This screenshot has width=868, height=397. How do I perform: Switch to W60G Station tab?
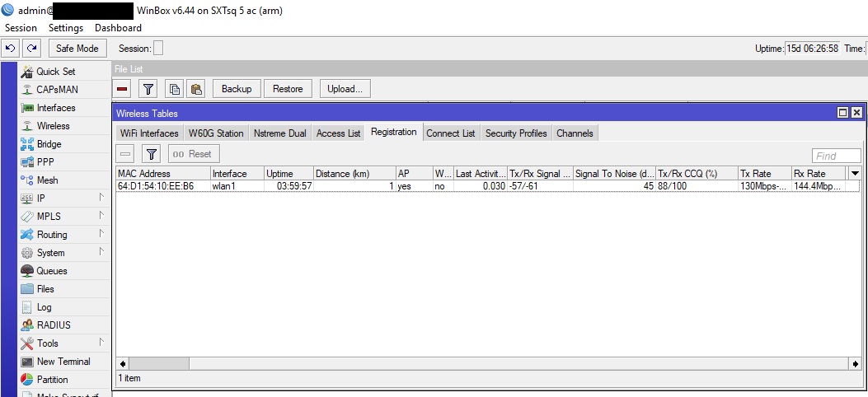216,133
